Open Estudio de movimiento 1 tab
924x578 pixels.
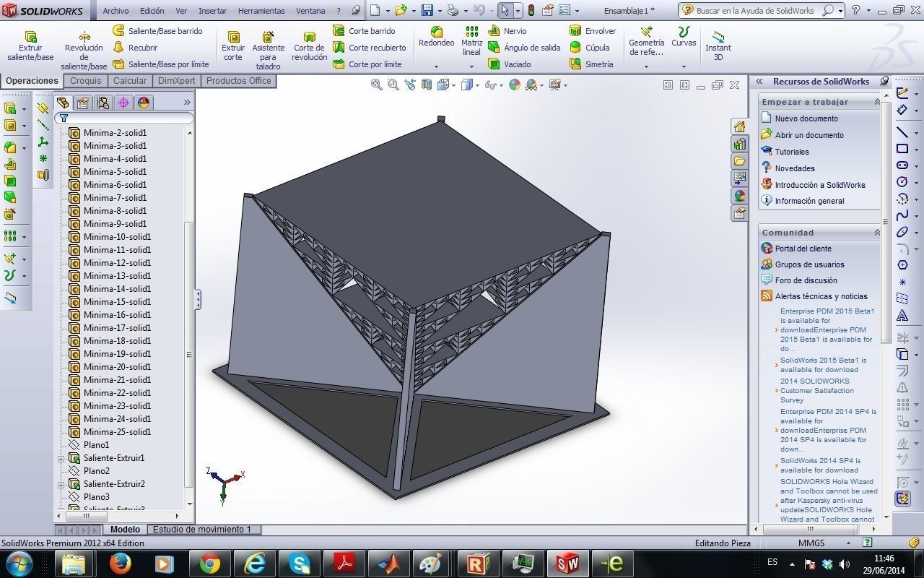tap(202, 530)
